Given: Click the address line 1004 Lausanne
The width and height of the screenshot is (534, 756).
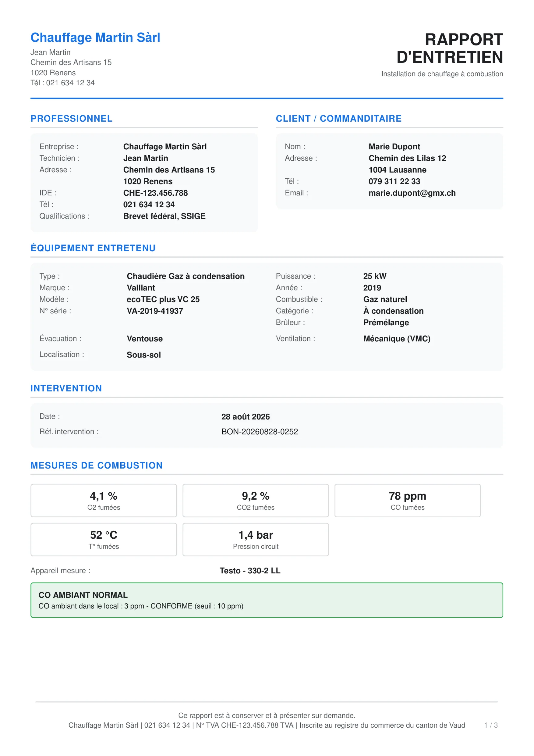Looking at the screenshot, I should [x=398, y=170].
